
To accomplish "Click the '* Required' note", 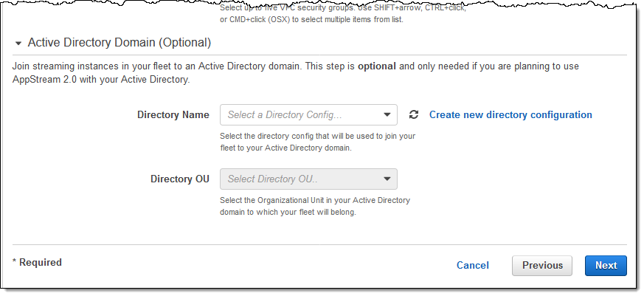I will point(37,263).
